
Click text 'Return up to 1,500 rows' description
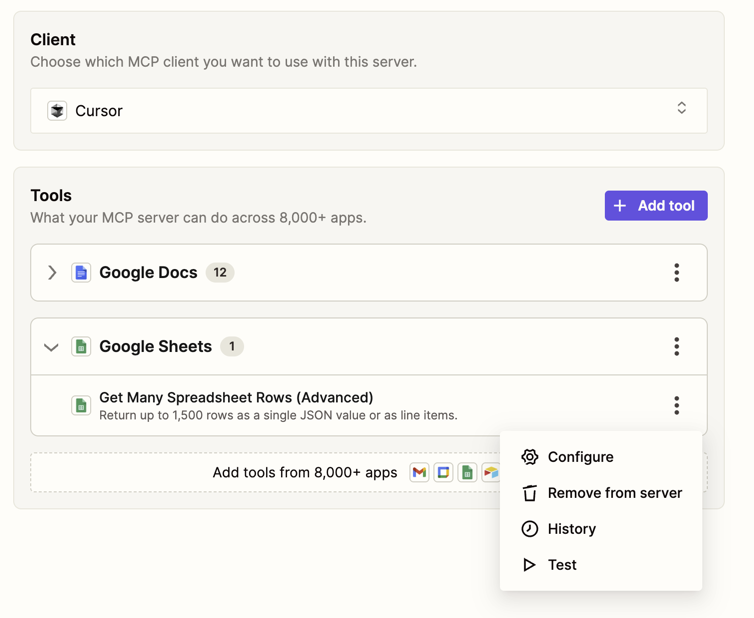click(x=278, y=416)
